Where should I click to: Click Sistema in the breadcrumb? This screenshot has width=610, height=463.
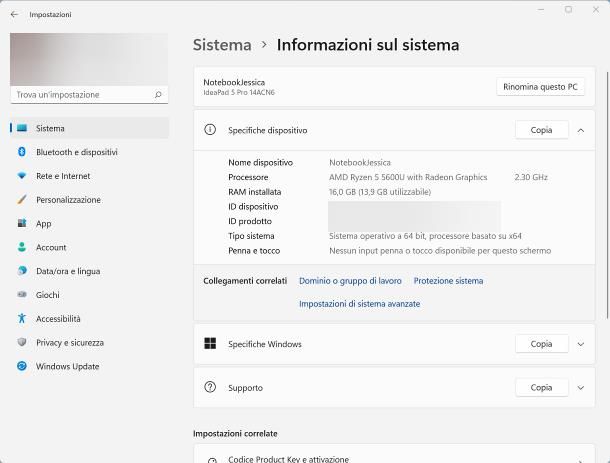click(222, 45)
